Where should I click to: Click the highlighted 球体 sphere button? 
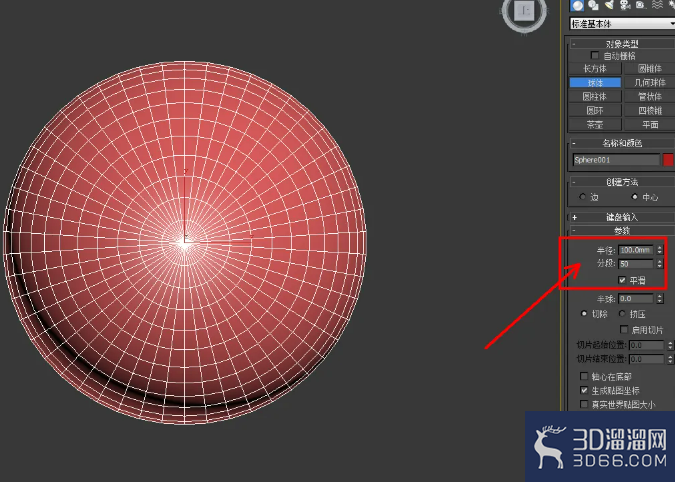(595, 83)
